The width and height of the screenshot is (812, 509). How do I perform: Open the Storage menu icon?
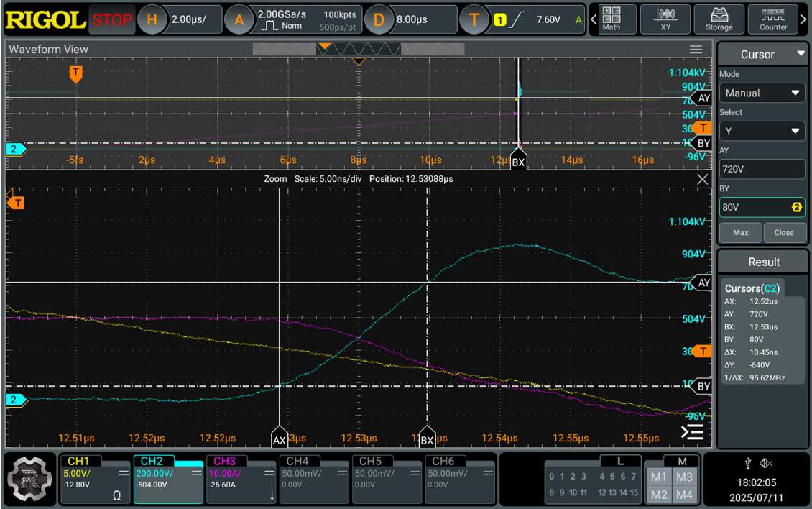[719, 19]
